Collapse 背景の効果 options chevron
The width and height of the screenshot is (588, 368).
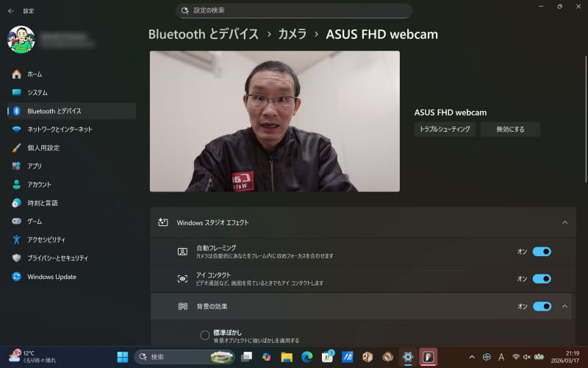point(564,306)
